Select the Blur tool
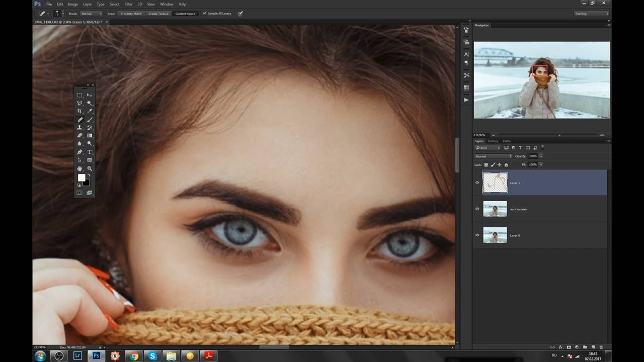644x362 pixels. [79, 144]
